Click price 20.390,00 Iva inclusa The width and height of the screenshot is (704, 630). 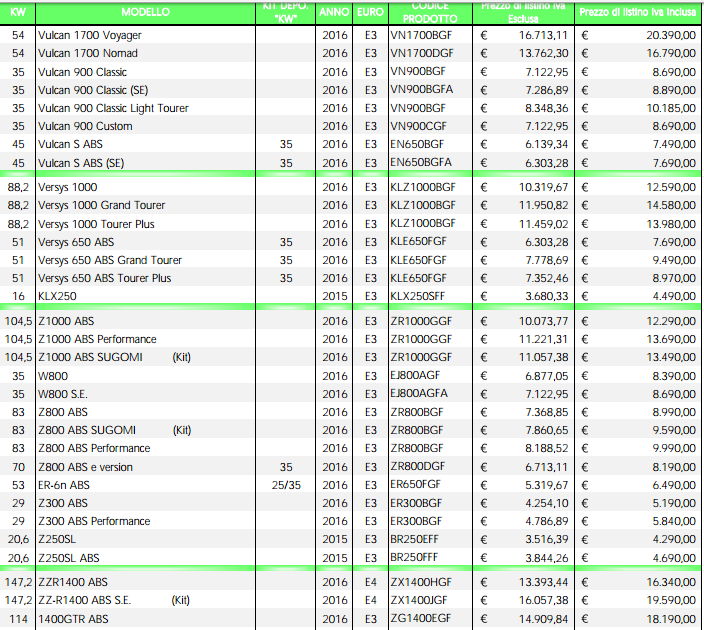point(671,35)
